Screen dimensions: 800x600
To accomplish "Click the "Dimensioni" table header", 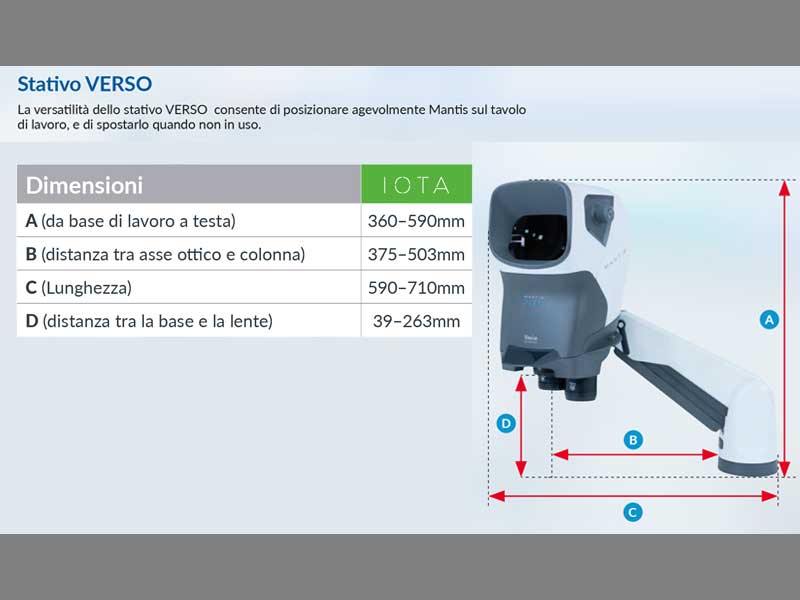I will pyautogui.click(x=189, y=184).
